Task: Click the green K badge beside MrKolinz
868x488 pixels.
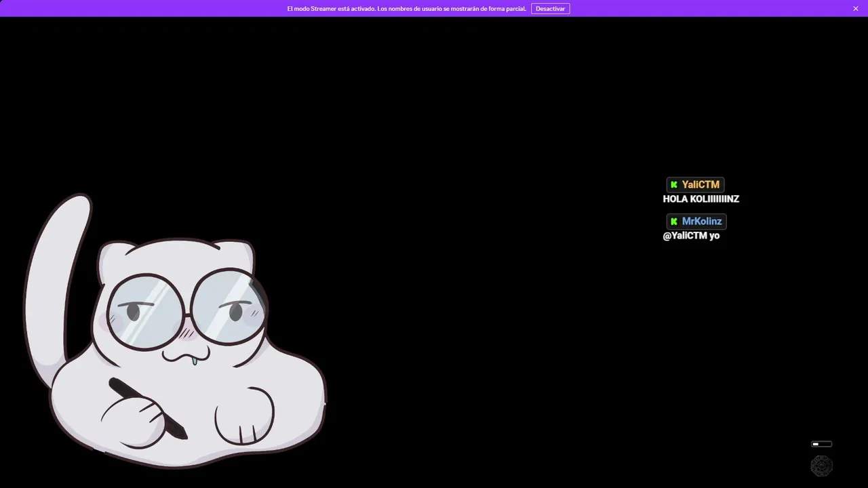Action: click(674, 221)
